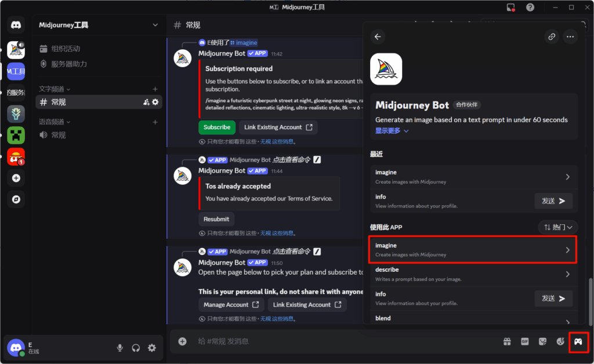Send recent info command
The image size is (594, 364).
553,201
